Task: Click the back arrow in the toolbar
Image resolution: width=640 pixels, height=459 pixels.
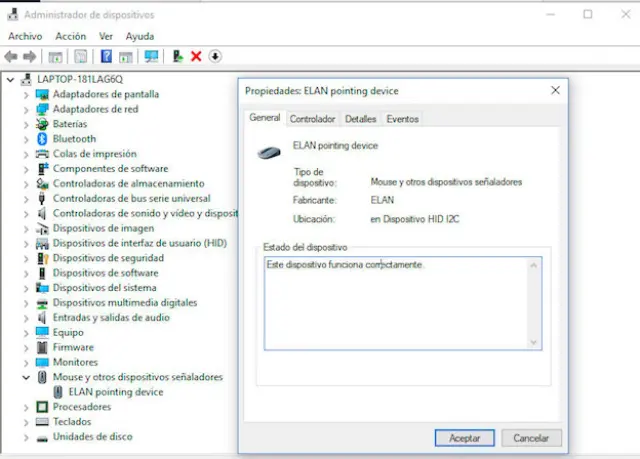Action: (x=11, y=57)
